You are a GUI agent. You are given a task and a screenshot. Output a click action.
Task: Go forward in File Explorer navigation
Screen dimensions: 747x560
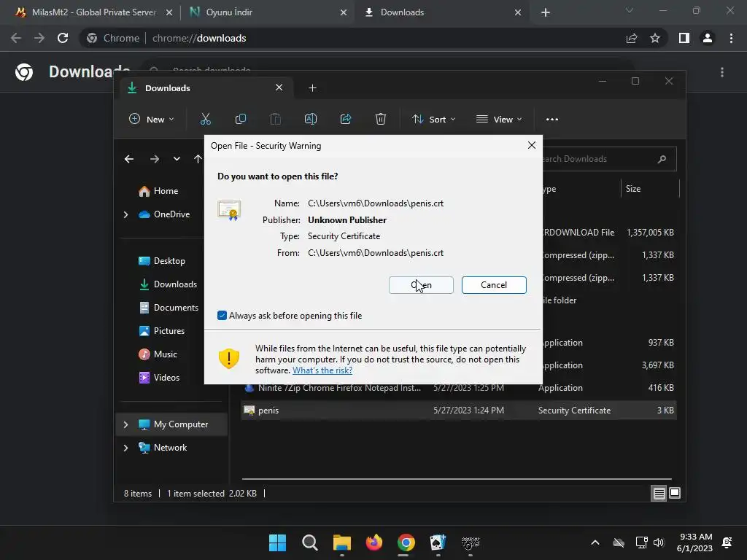155,159
